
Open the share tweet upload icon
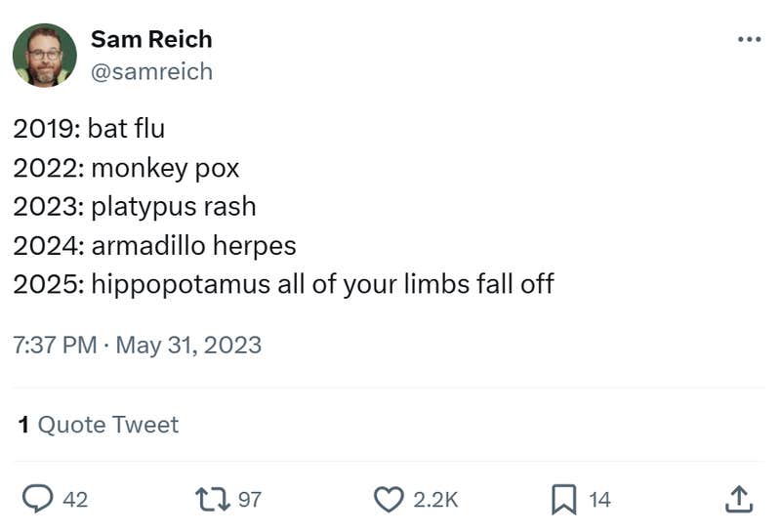[x=739, y=499]
